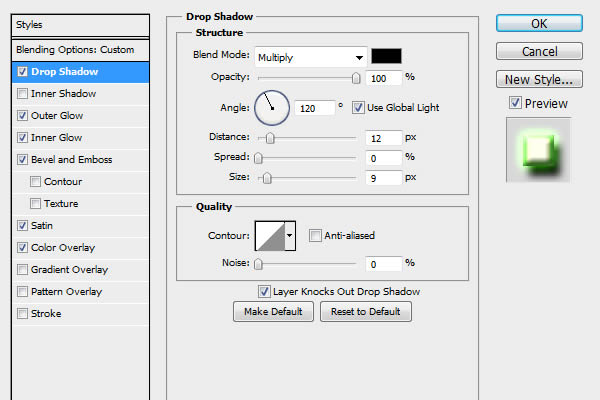Click the style preview thumbnail

coord(538,149)
